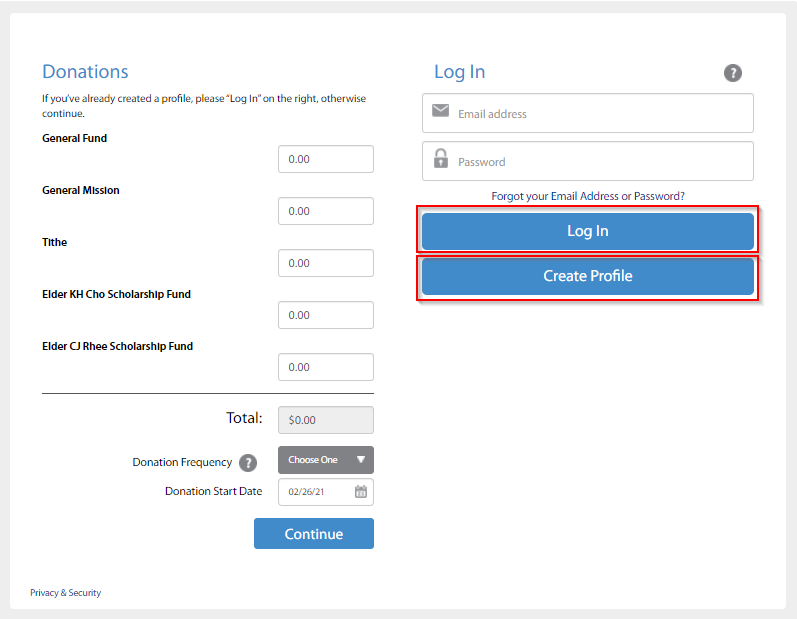
Task: Click the padlock icon in password field
Action: (x=440, y=159)
